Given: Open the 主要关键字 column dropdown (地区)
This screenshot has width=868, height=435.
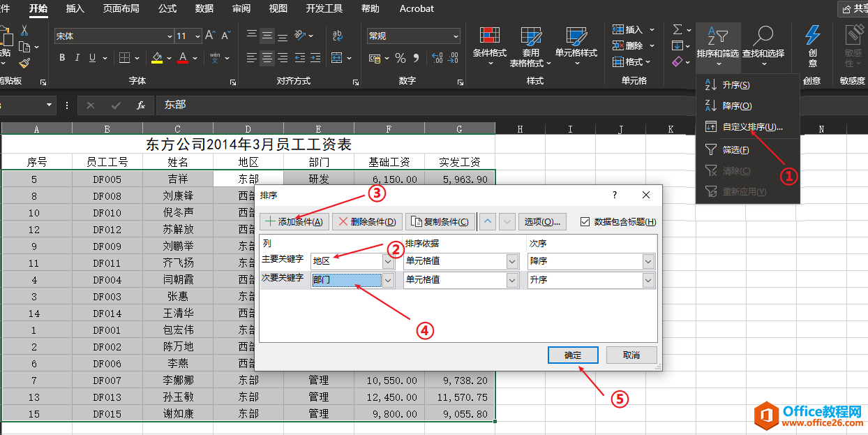Looking at the screenshot, I should click(389, 261).
